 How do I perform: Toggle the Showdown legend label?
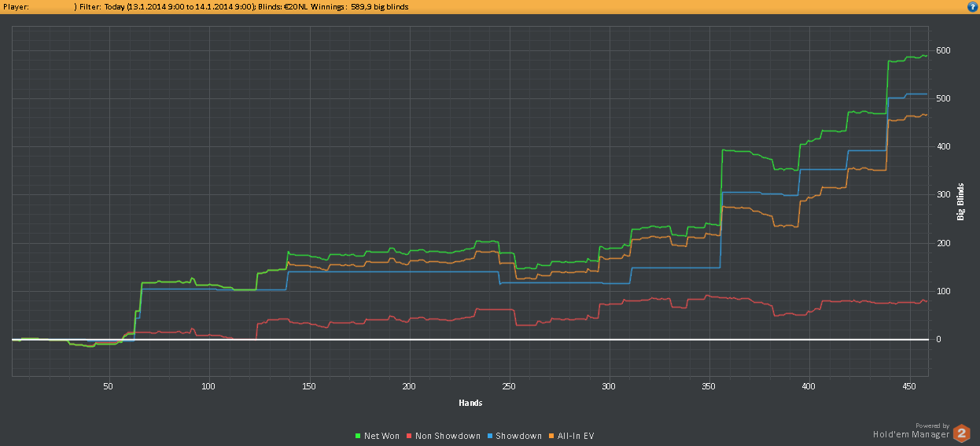(x=518, y=436)
